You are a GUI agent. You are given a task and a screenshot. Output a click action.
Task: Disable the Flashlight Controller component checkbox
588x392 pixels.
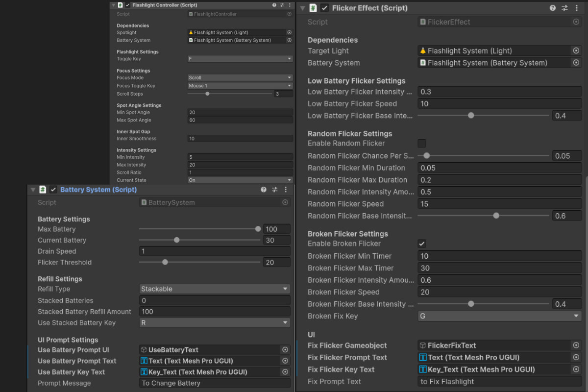click(x=128, y=5)
